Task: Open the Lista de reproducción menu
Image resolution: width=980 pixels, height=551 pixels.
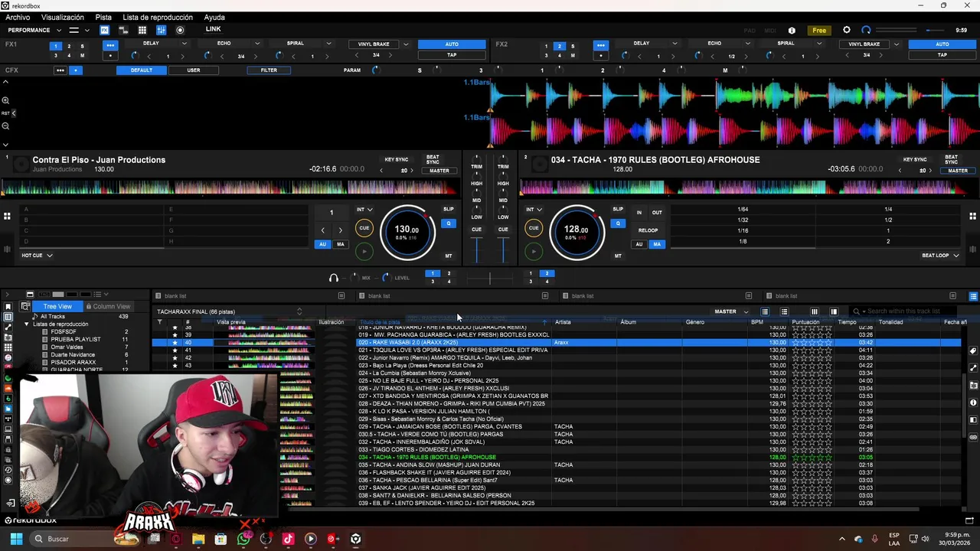Action: pos(158,17)
